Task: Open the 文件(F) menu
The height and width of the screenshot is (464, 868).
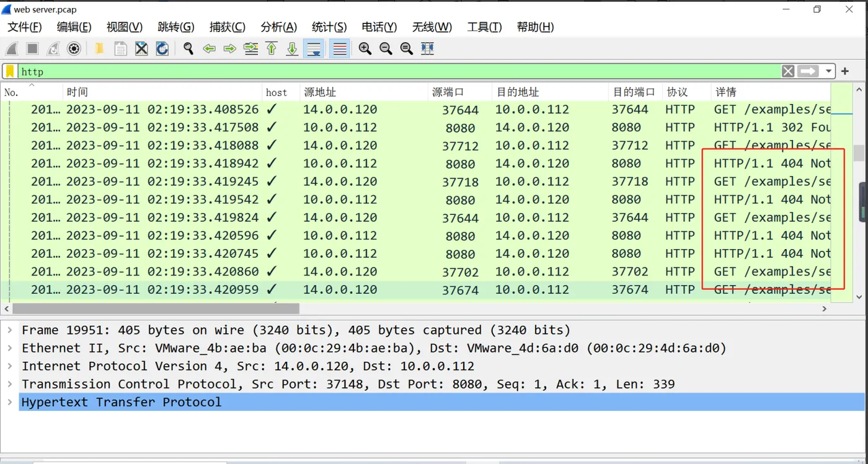Action: (24, 27)
